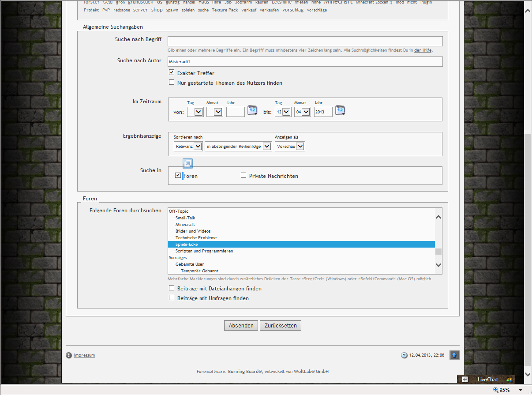Expand the Vorschau display dropdown
This screenshot has width=532, height=395.
click(x=290, y=147)
